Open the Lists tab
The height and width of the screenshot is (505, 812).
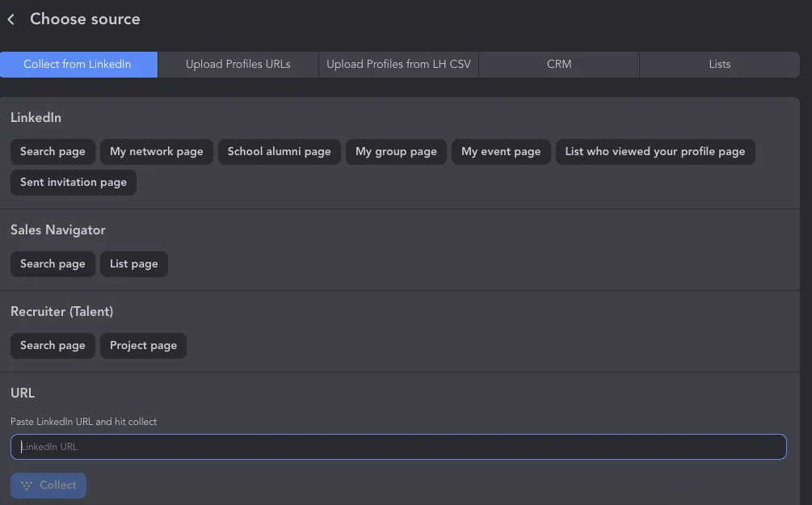(720, 64)
